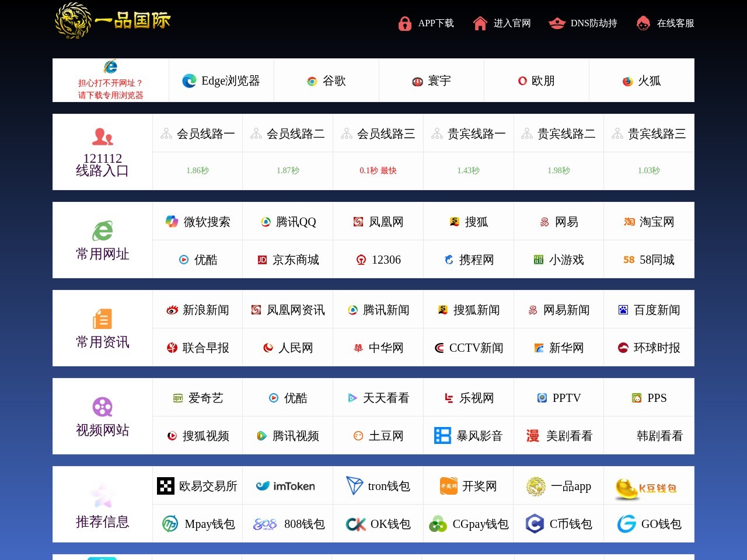The height and width of the screenshot is (560, 747).
Task: Click the 开奖网 orange icon
Action: coord(449,486)
